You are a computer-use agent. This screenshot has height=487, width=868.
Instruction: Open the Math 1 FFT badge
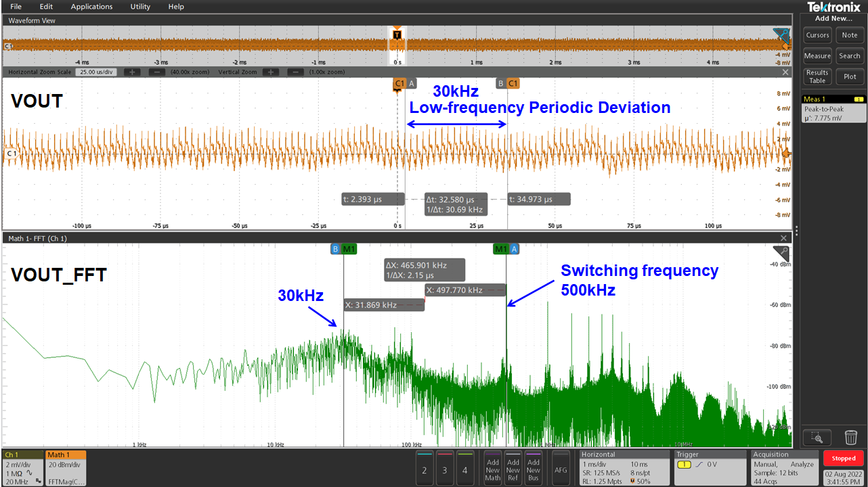coord(66,467)
